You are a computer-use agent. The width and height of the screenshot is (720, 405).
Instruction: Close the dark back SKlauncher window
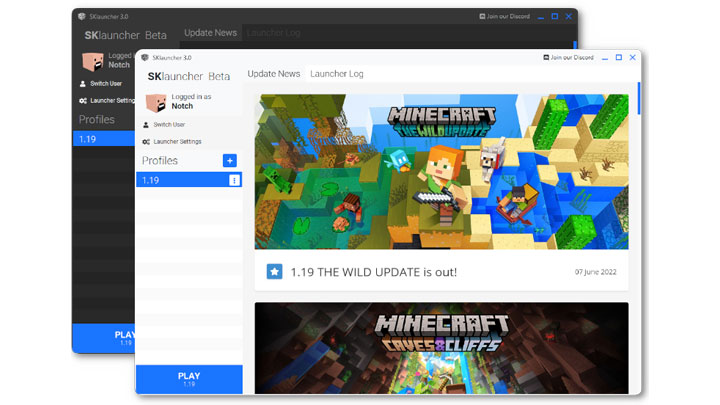[x=568, y=17]
